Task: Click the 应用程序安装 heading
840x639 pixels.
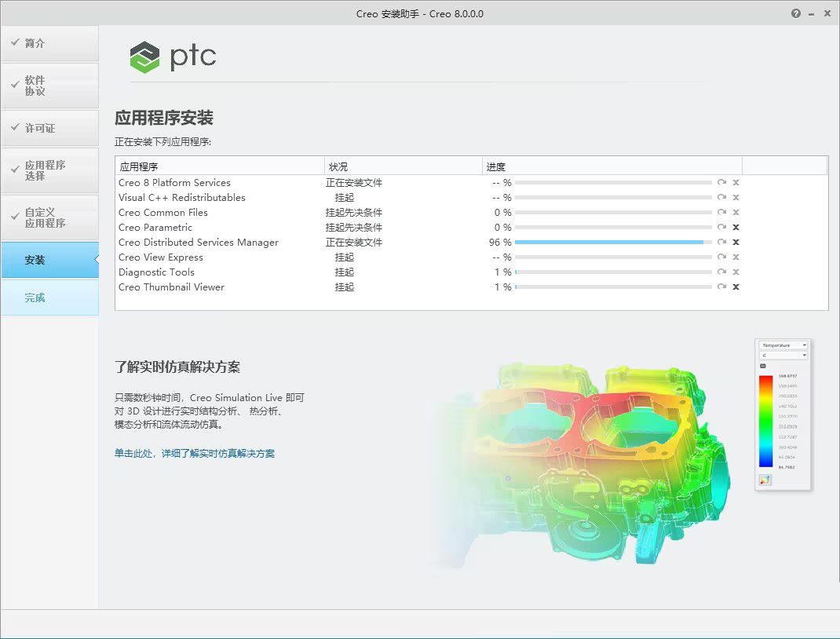Action: click(164, 118)
